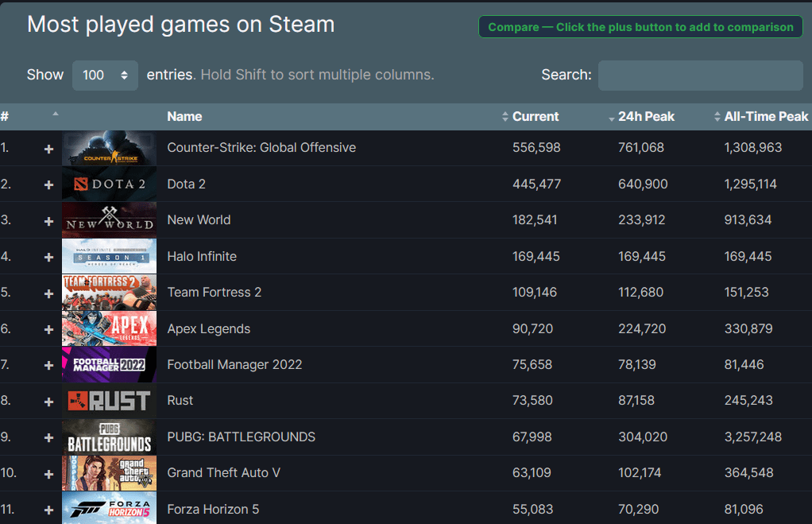Image resolution: width=812 pixels, height=524 pixels.
Task: Add Counter-Strike: Global Offensive to comparison
Action: [48, 147]
